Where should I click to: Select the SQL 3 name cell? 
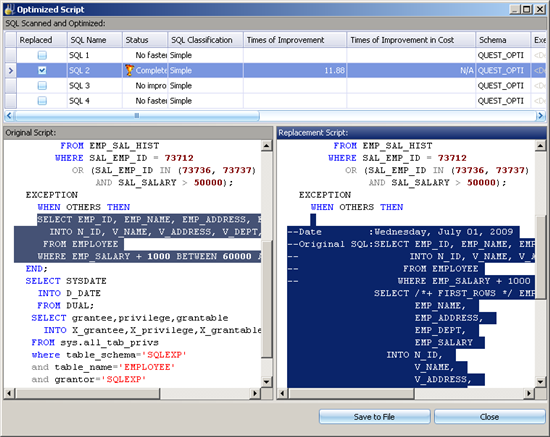[95, 86]
